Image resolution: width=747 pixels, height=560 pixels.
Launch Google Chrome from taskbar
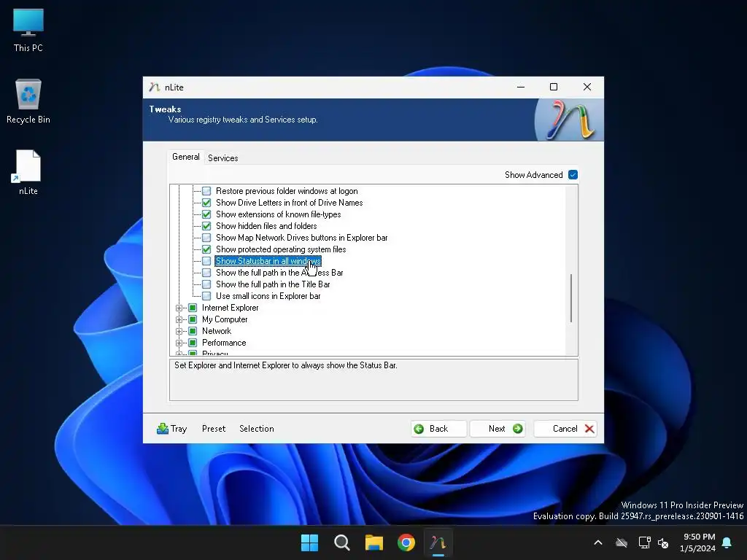[x=406, y=542]
